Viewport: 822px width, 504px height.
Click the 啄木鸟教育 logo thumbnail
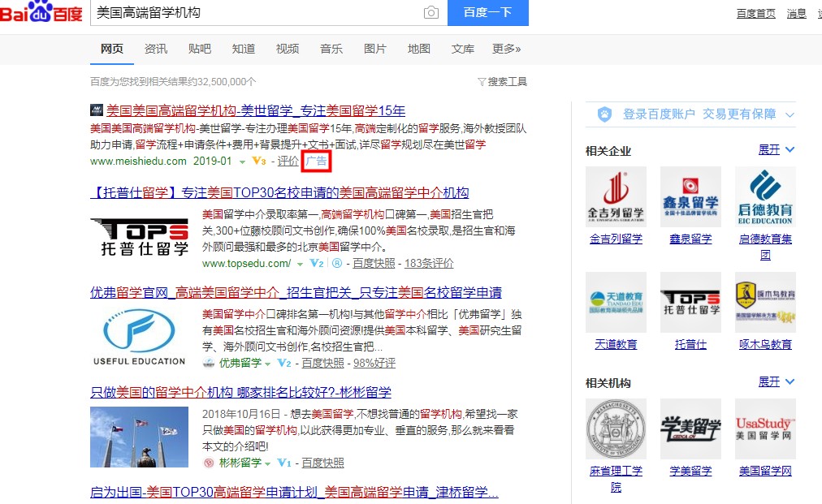point(765,302)
